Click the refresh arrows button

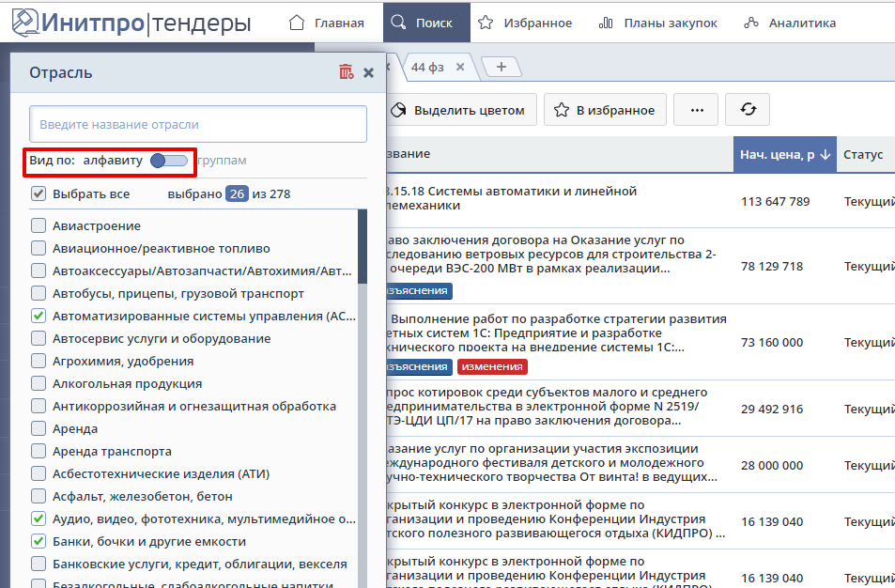pos(748,110)
